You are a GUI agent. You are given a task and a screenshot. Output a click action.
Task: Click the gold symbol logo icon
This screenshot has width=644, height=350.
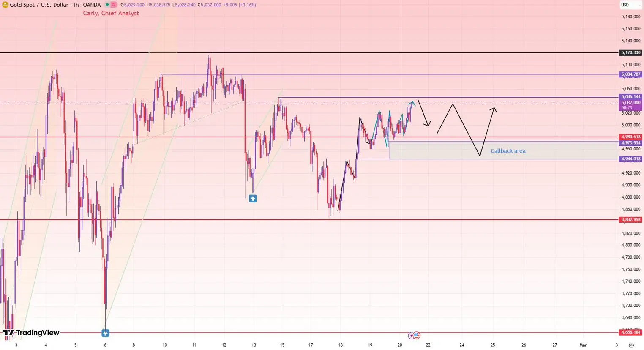5,5
